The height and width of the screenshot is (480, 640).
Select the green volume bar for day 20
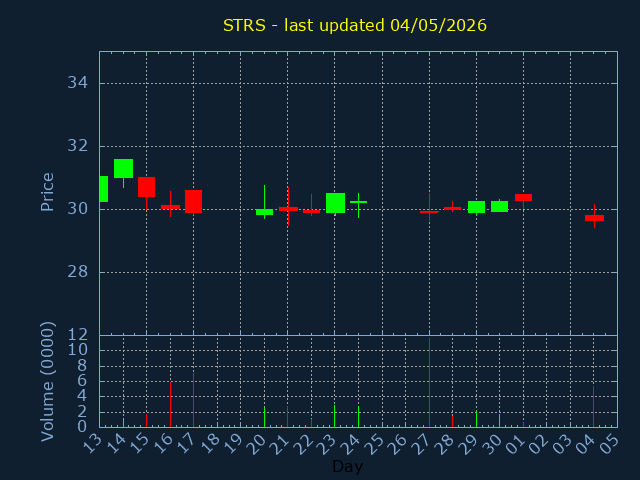pyautogui.click(x=264, y=417)
